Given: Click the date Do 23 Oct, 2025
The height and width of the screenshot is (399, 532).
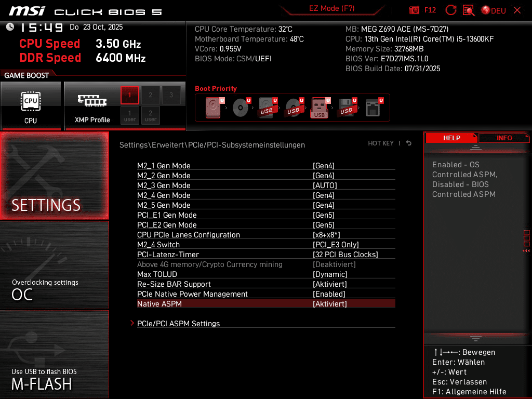Looking at the screenshot, I should coord(96,27).
